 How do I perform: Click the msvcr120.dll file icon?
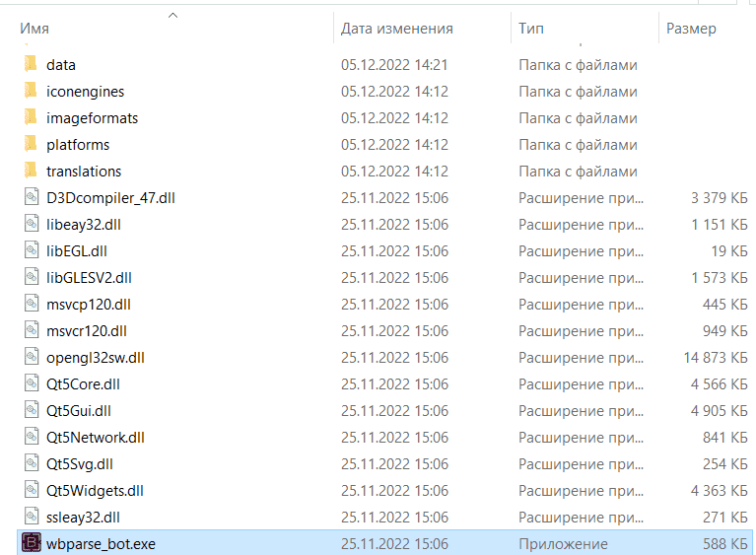click(x=32, y=330)
